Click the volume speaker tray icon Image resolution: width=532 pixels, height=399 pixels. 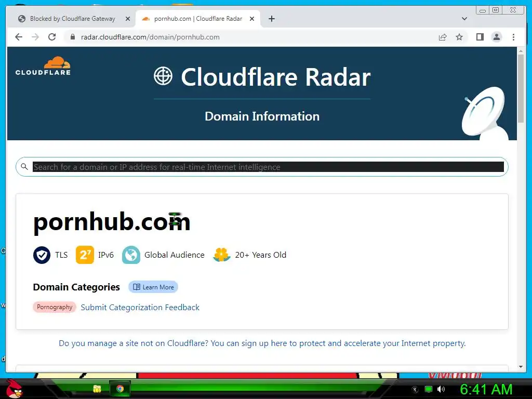(x=441, y=389)
